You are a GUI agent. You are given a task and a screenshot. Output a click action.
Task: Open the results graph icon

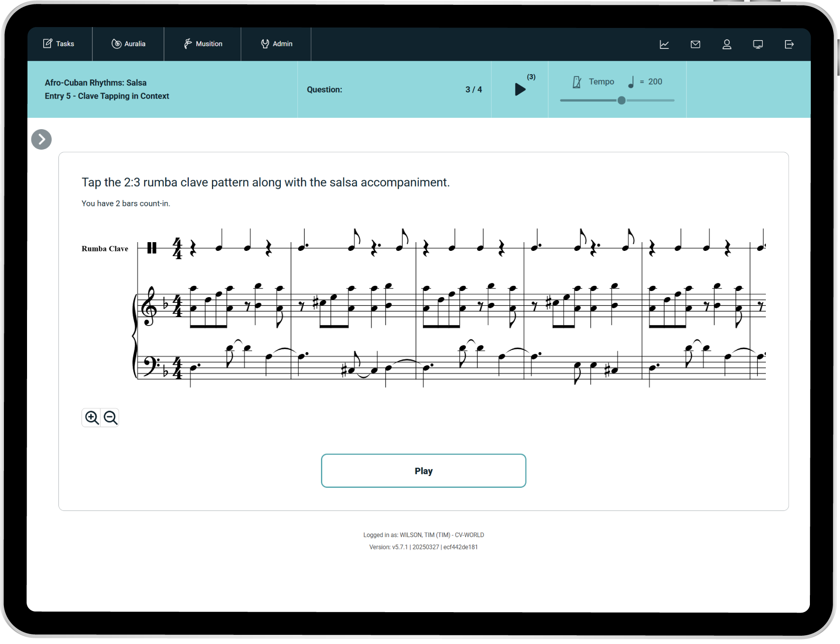point(664,44)
